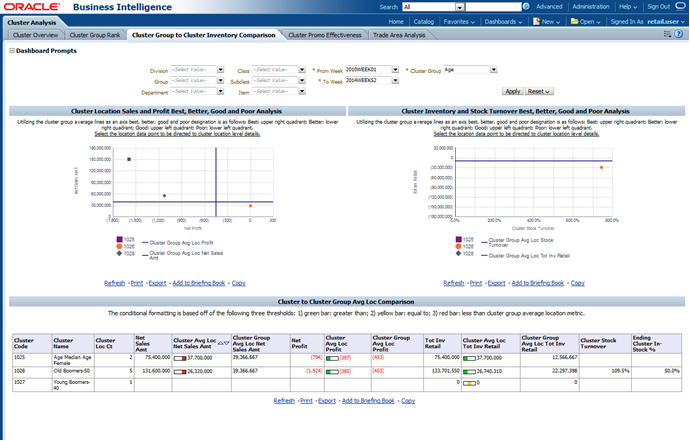Screen dimensions: 690x441
Task: Open the Dashboards menu
Action: (503, 22)
